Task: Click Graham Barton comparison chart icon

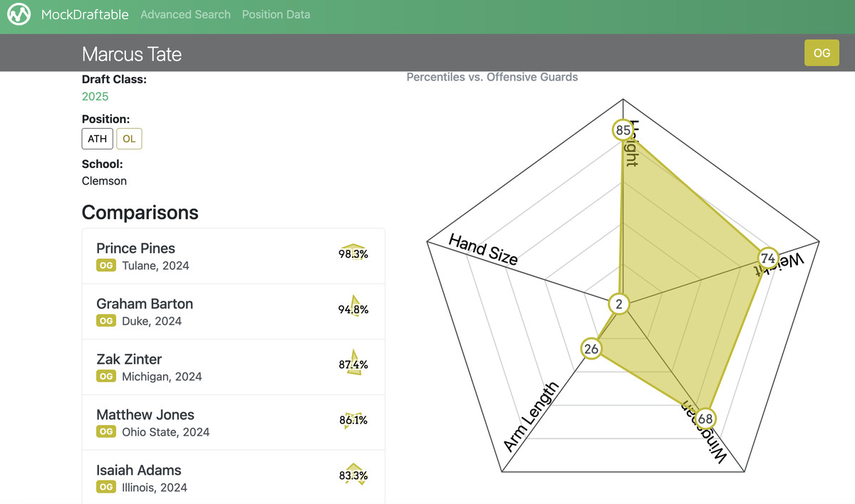Action: (353, 308)
